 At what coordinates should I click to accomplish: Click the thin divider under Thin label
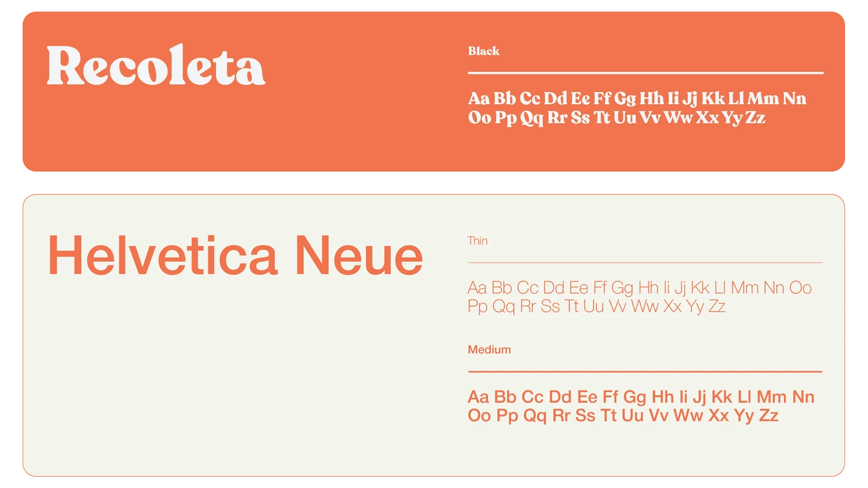pyautogui.click(x=645, y=263)
